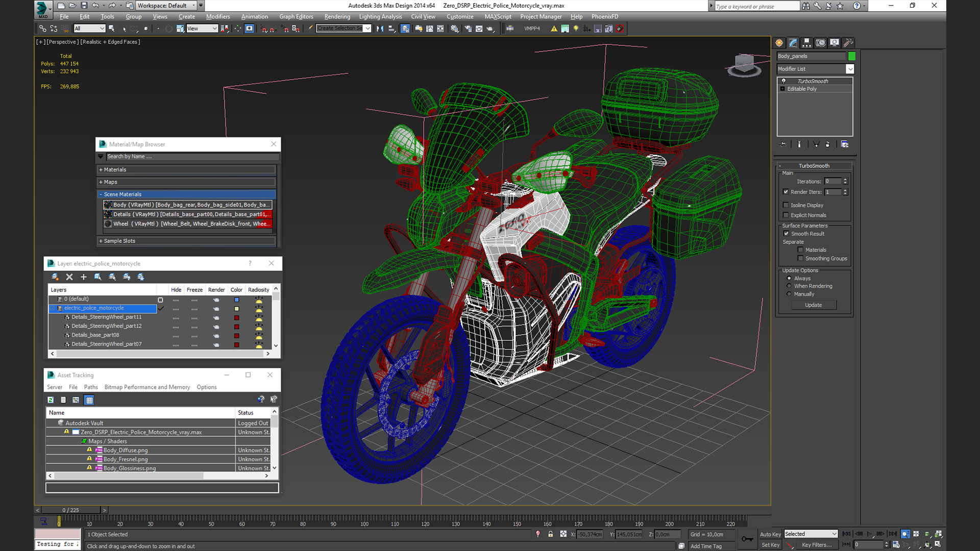This screenshot has height=551, width=980.
Task: Open the Display tab in command panel
Action: (x=834, y=43)
